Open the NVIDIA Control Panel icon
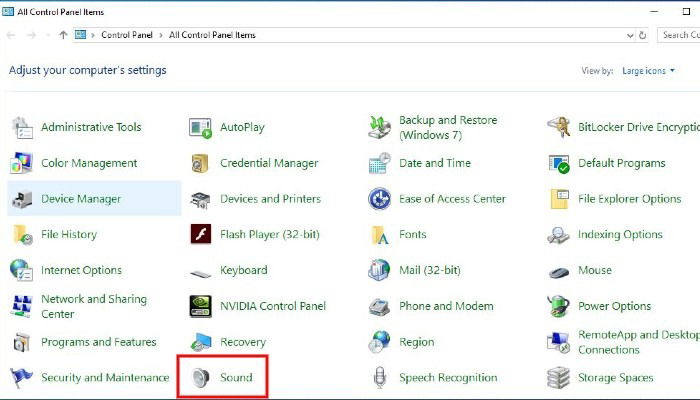 click(200, 306)
